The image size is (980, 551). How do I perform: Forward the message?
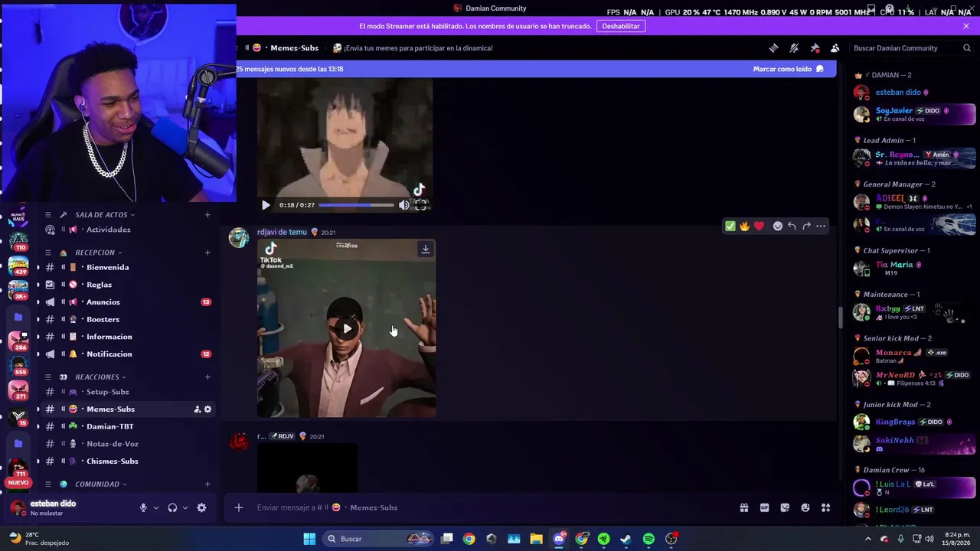(x=806, y=226)
